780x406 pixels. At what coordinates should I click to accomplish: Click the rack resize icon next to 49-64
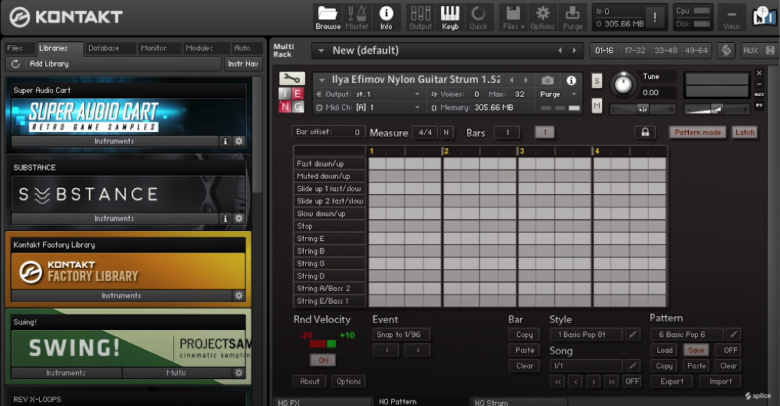pos(726,50)
